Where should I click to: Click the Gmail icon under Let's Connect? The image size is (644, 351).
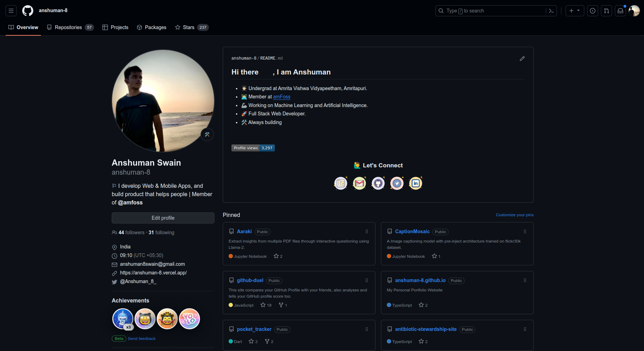[359, 183]
